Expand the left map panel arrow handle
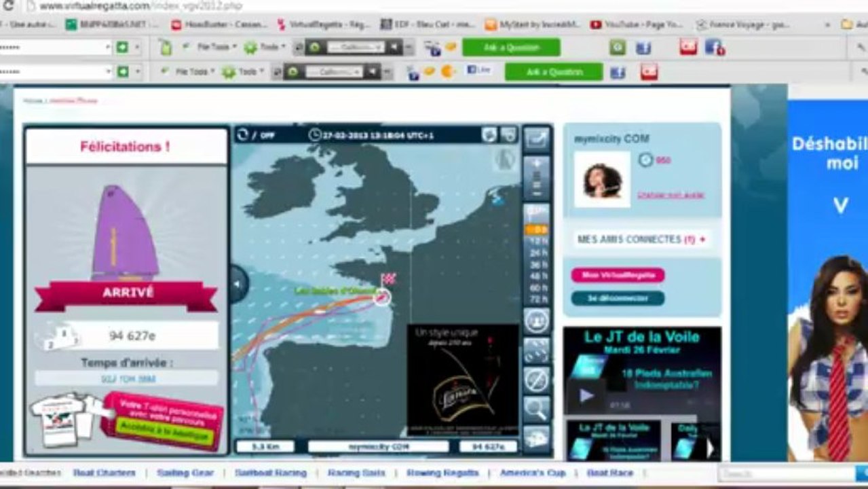 pyautogui.click(x=238, y=284)
